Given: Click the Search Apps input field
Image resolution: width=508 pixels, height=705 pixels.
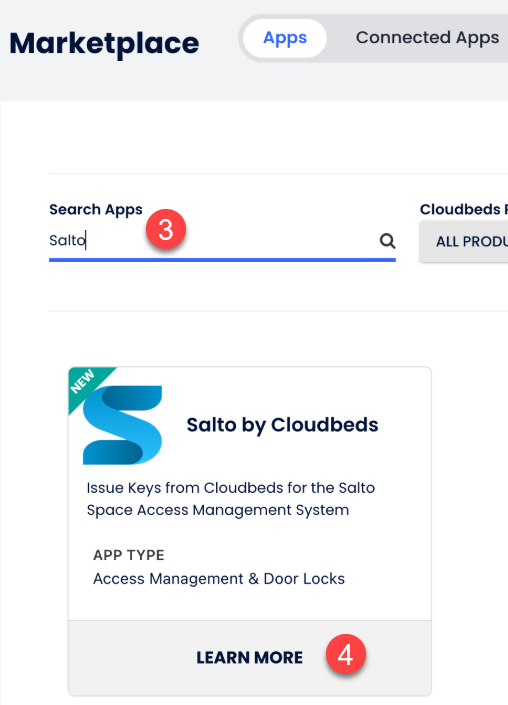Looking at the screenshot, I should [223, 241].
